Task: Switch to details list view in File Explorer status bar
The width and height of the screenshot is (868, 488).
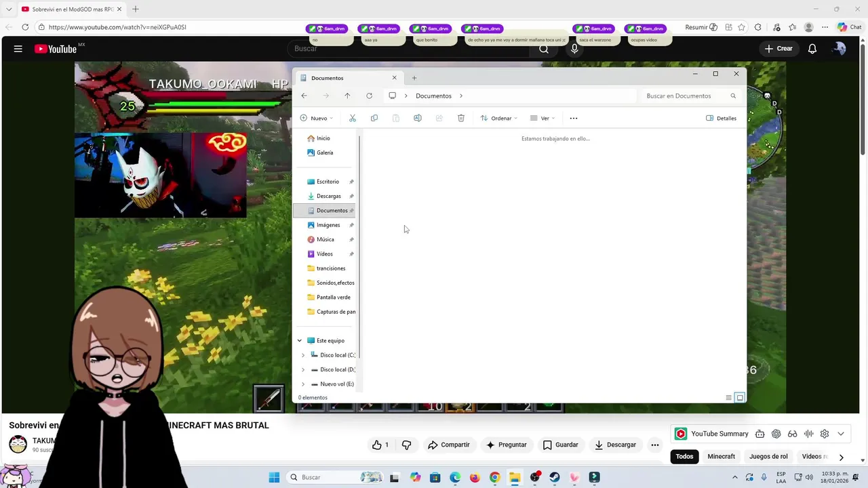Action: [x=729, y=398]
